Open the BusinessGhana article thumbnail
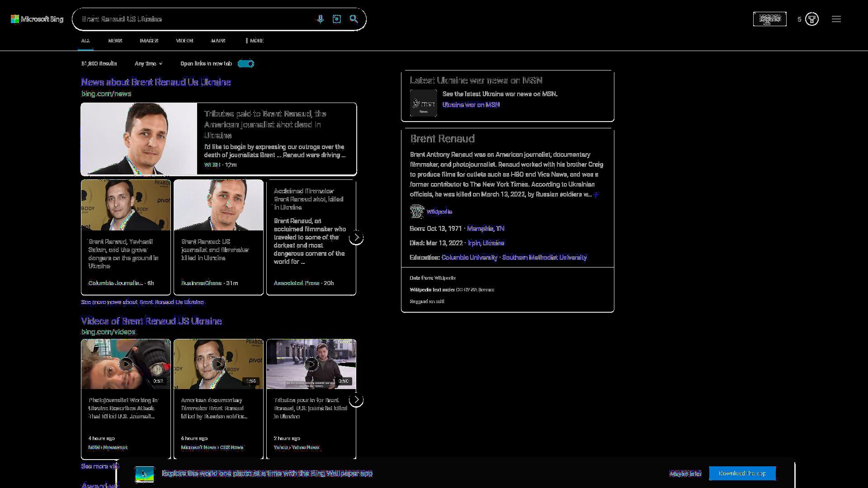 click(218, 205)
